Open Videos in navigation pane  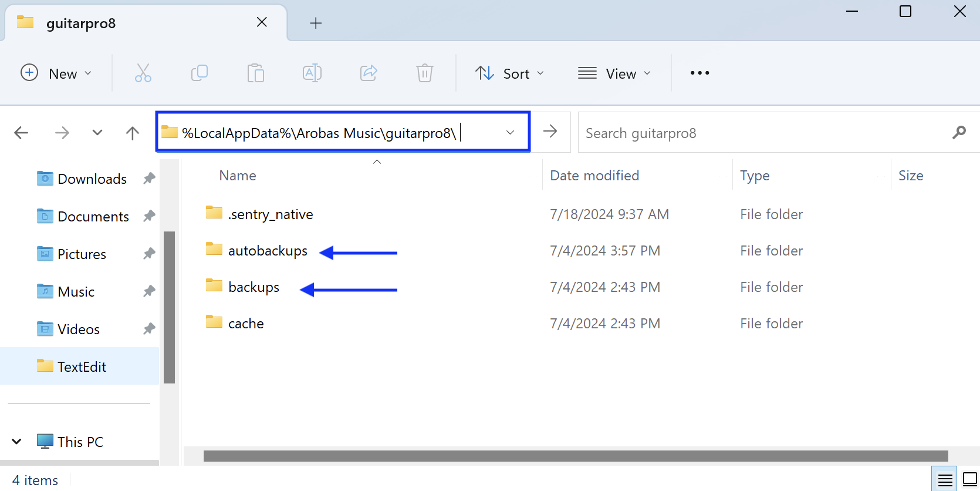(x=79, y=329)
